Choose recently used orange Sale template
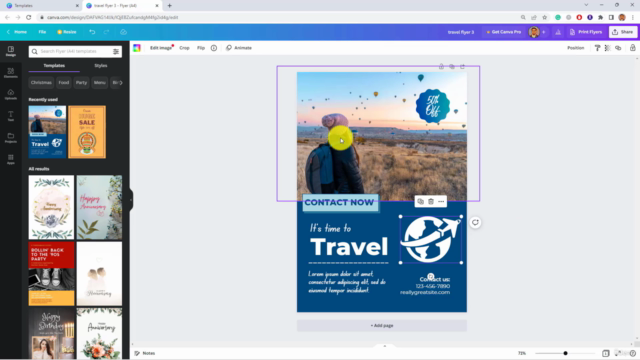The image size is (640, 360). [x=87, y=132]
